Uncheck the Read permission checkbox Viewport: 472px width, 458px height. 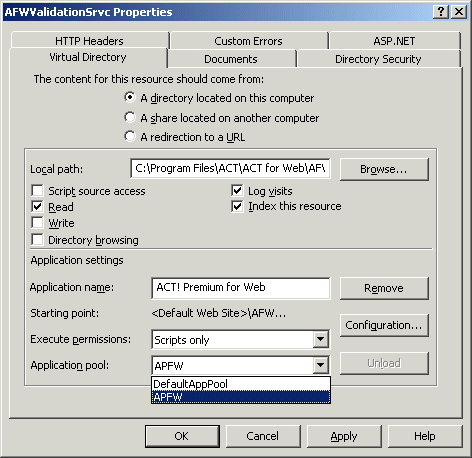pos(37,207)
